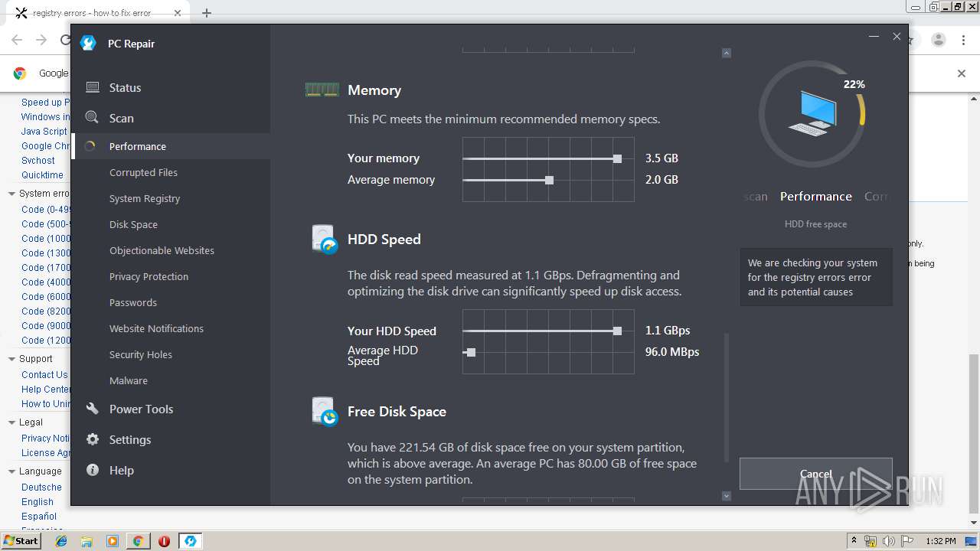Open the Windows Start menu

(21, 541)
